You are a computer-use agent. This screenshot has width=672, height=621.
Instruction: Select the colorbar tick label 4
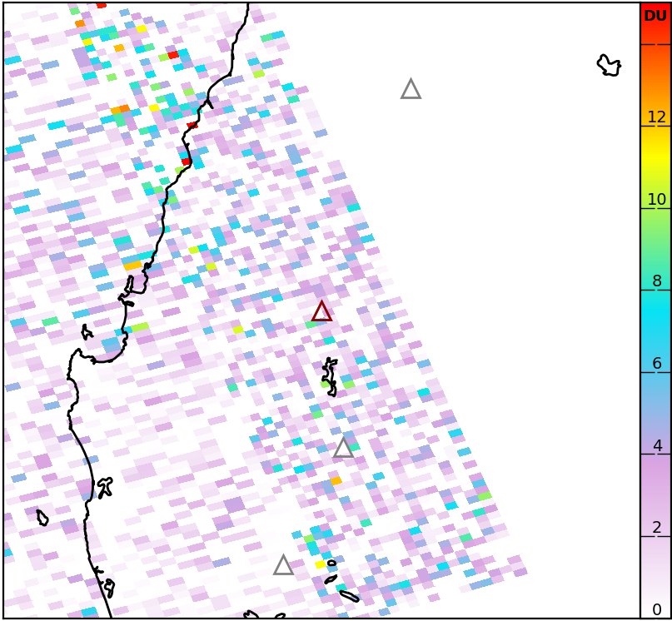[x=657, y=445]
